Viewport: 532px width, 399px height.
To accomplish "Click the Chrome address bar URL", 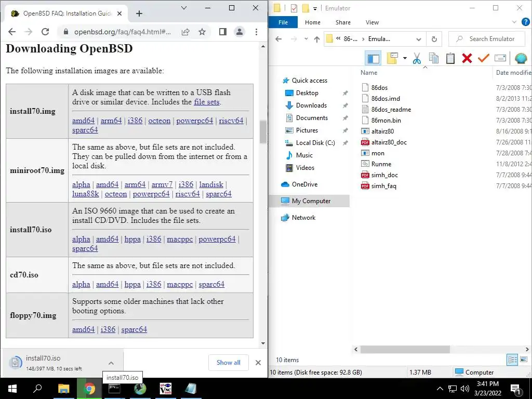I will (x=123, y=32).
